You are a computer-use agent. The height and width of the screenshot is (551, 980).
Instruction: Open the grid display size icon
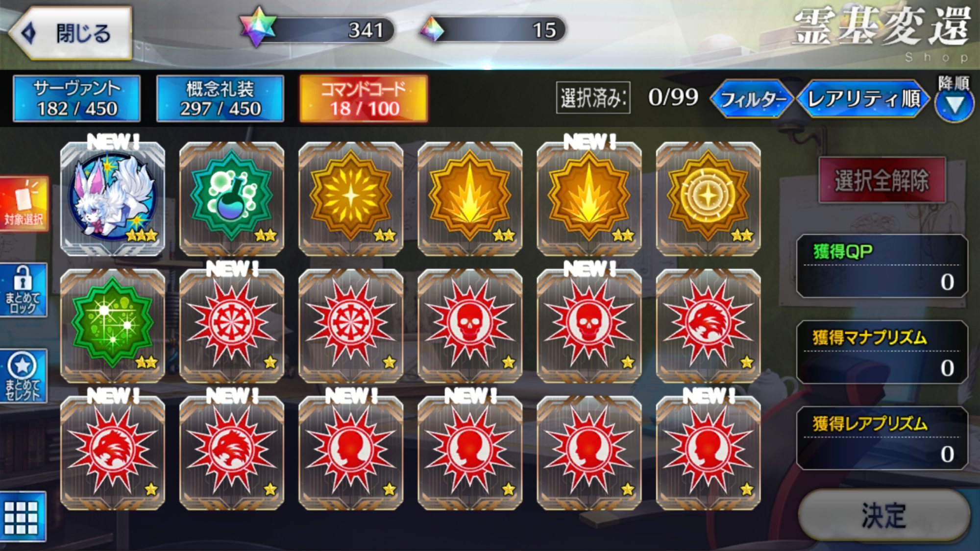23,517
